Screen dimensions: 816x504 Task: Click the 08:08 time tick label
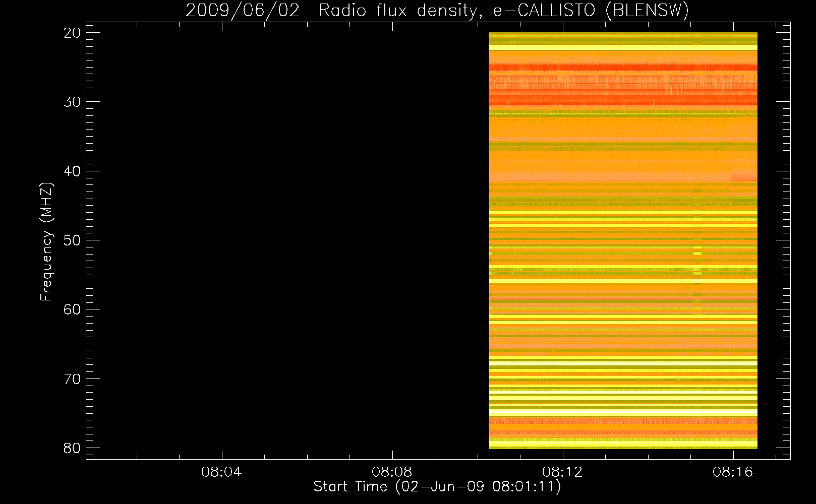tap(392, 472)
